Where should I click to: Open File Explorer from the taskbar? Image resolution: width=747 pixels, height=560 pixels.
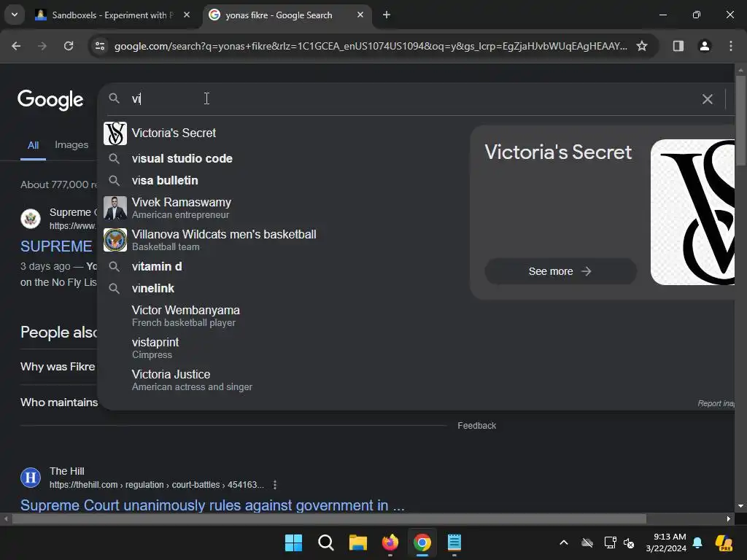tap(357, 542)
